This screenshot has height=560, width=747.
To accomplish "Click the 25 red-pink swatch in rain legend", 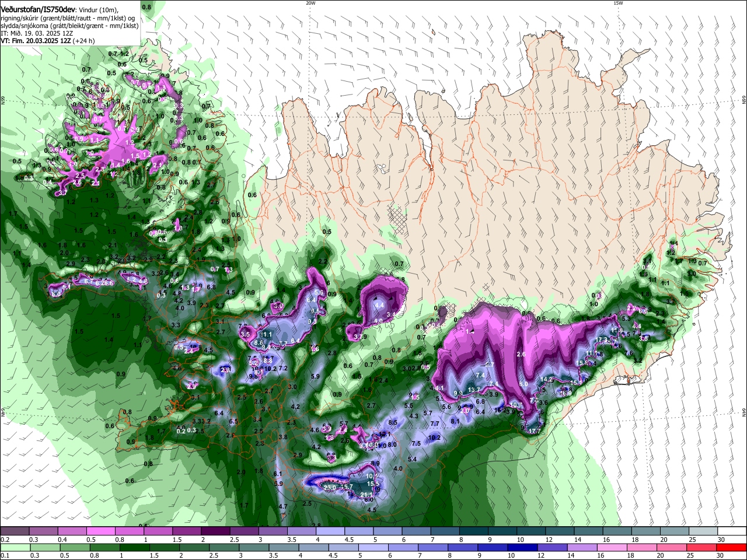I will pyautogui.click(x=701, y=547).
